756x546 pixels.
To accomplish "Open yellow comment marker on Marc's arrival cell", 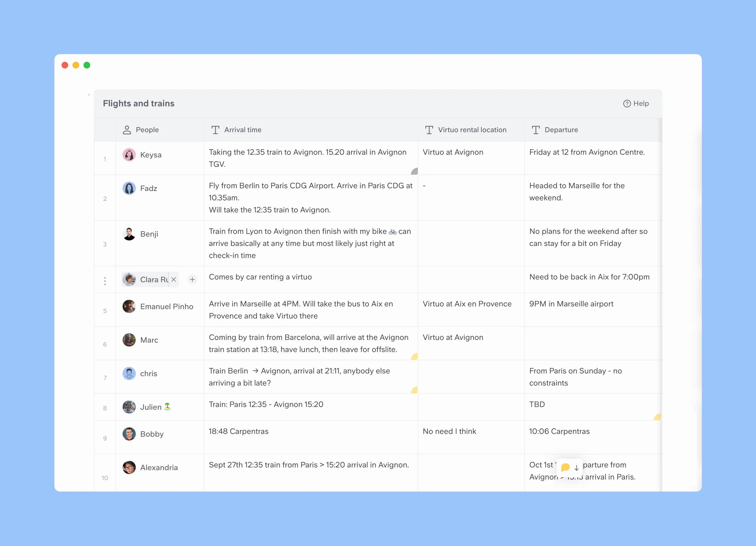I will pos(414,357).
